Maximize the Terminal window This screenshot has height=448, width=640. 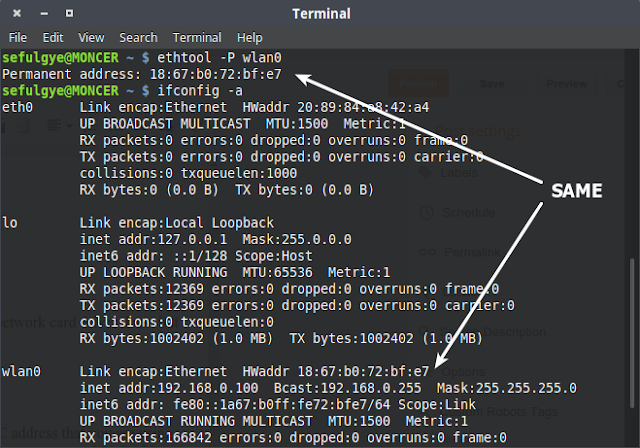(x=69, y=13)
